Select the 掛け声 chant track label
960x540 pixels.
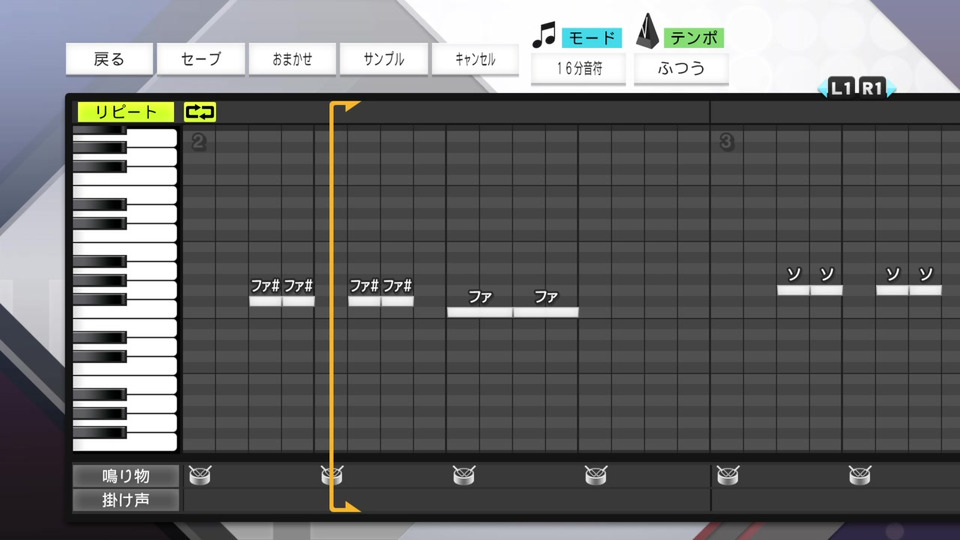point(126,500)
